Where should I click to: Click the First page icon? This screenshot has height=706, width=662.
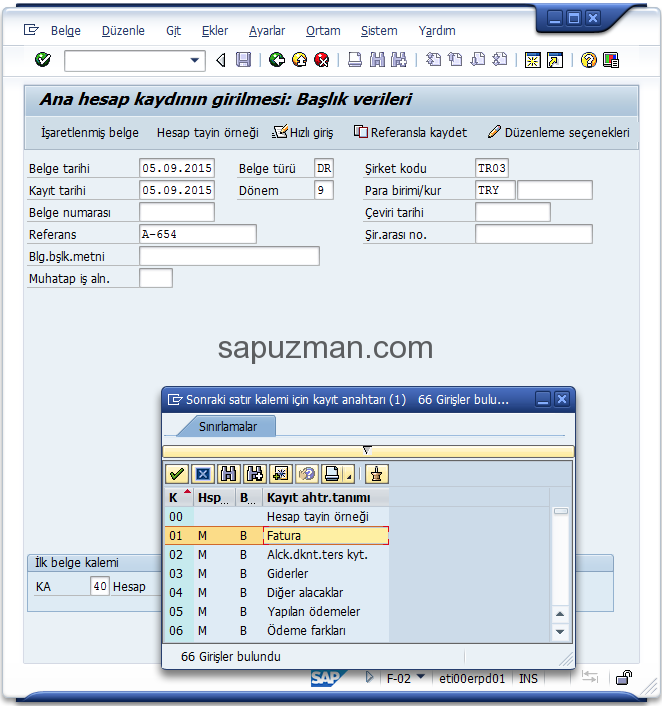(433, 60)
